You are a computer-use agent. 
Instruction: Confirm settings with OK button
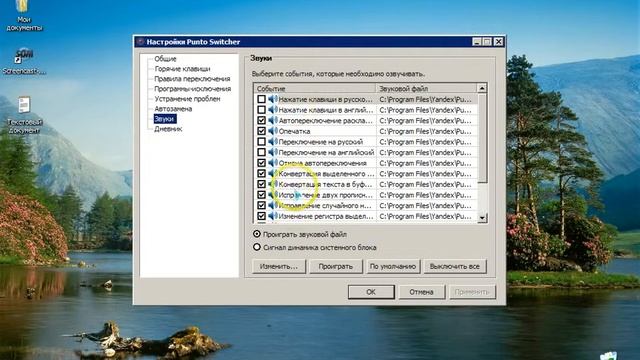371,292
